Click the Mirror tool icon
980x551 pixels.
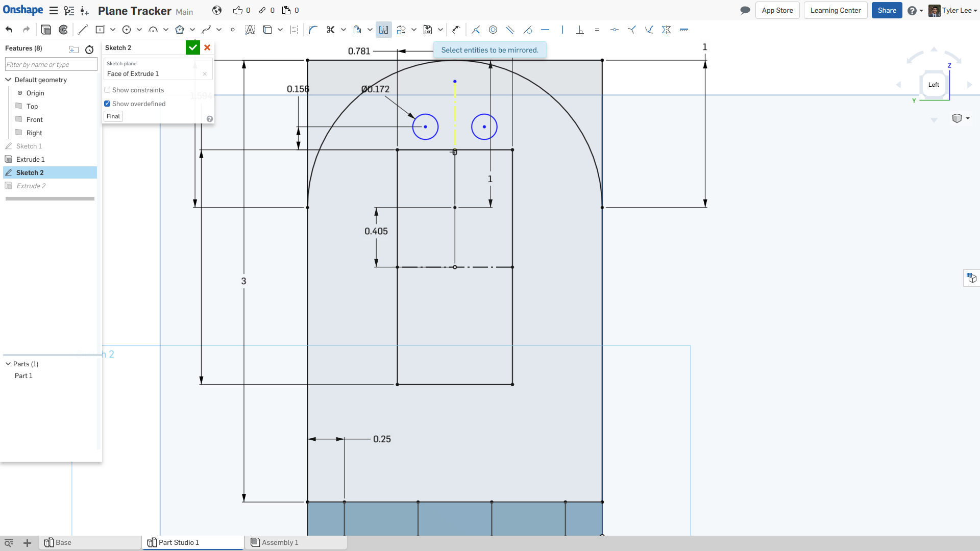coord(384,30)
